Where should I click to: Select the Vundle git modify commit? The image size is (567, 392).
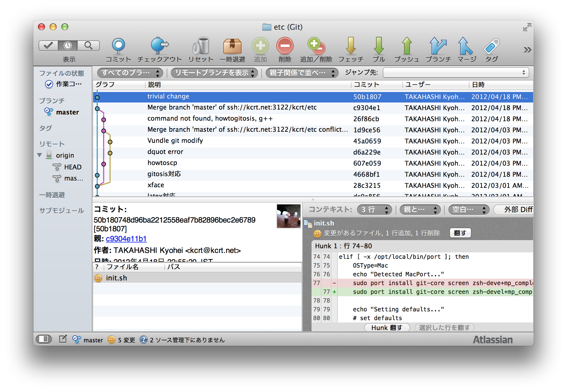tap(313, 141)
